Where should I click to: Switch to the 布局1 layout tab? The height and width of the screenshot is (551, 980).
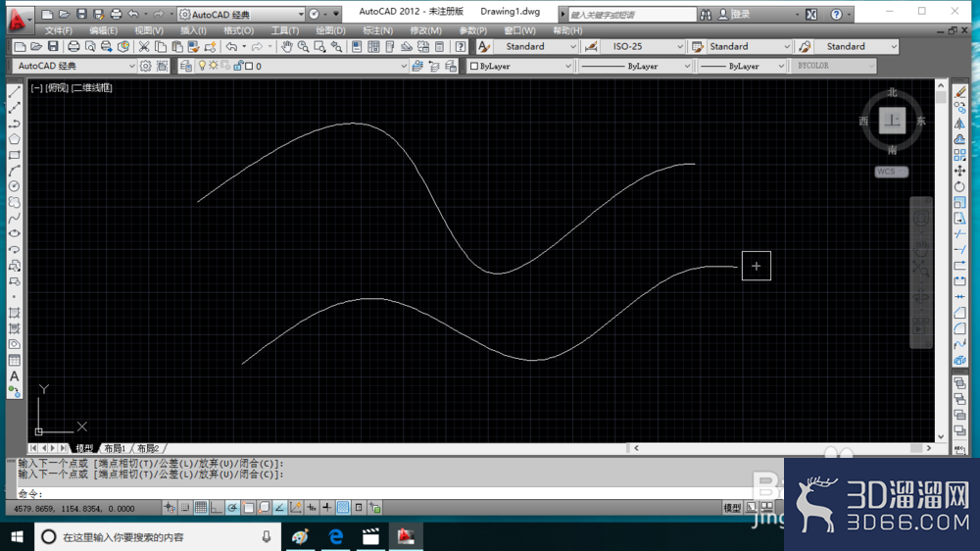coord(115,448)
